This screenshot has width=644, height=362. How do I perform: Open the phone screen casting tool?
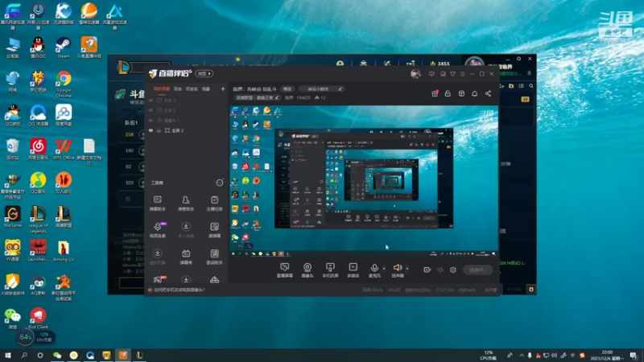330,270
